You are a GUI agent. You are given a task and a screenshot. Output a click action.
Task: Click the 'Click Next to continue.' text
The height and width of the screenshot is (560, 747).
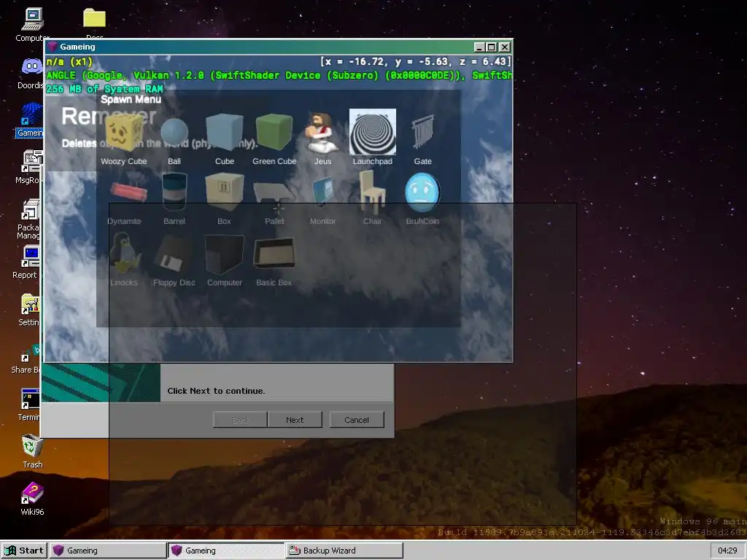tap(216, 391)
